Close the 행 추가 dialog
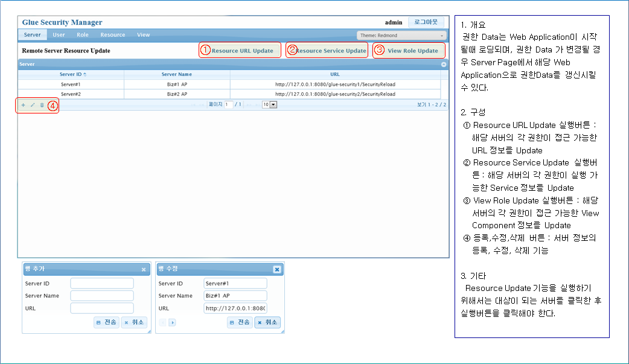Screen dimensions: 629x364 144,269
